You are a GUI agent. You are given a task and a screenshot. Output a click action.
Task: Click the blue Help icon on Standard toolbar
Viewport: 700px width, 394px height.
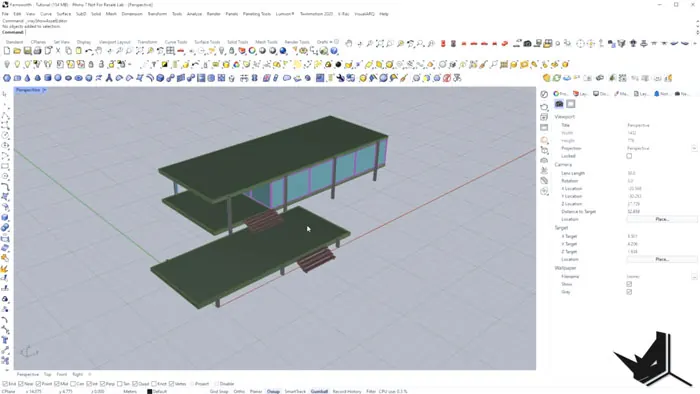[x=334, y=51]
